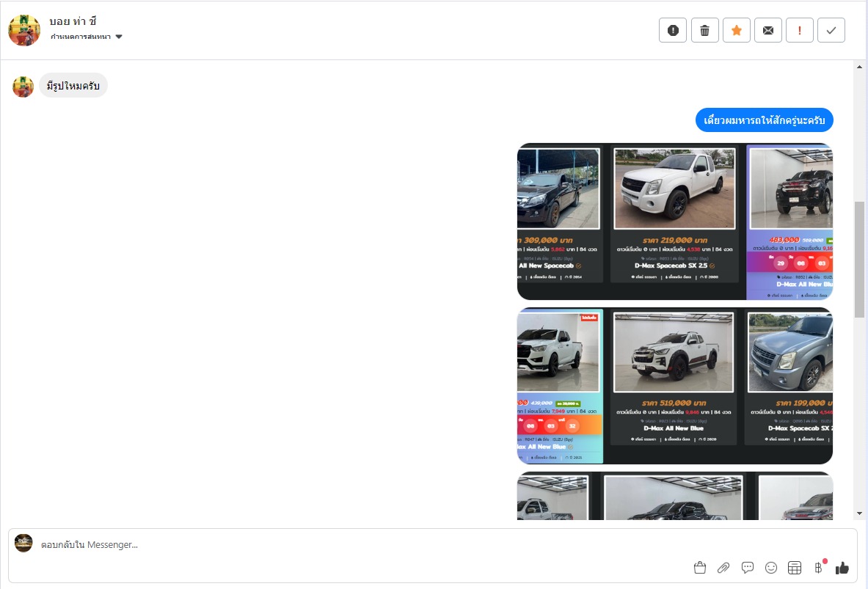Click sender avatar beside มีรูปไหมครับ message

[x=23, y=87]
